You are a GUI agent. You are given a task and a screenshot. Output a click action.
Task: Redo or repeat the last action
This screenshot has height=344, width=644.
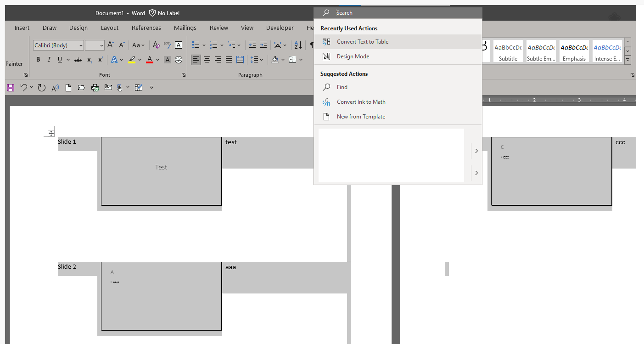point(42,87)
